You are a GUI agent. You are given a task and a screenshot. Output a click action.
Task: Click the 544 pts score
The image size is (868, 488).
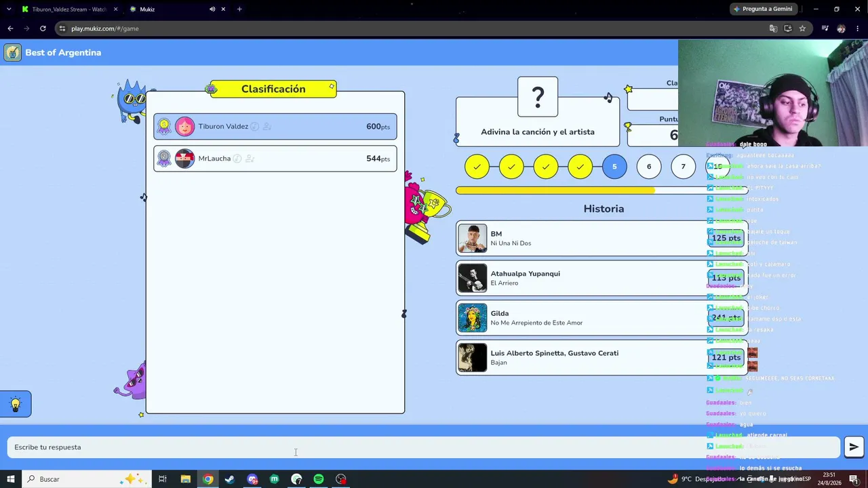point(378,159)
